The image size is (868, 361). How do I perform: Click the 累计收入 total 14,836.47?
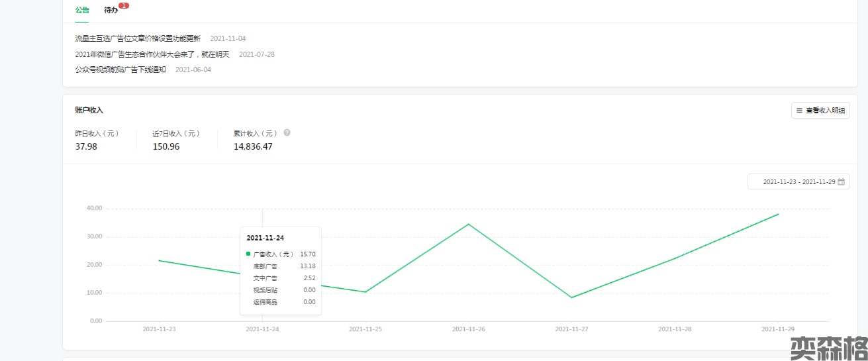click(x=253, y=146)
